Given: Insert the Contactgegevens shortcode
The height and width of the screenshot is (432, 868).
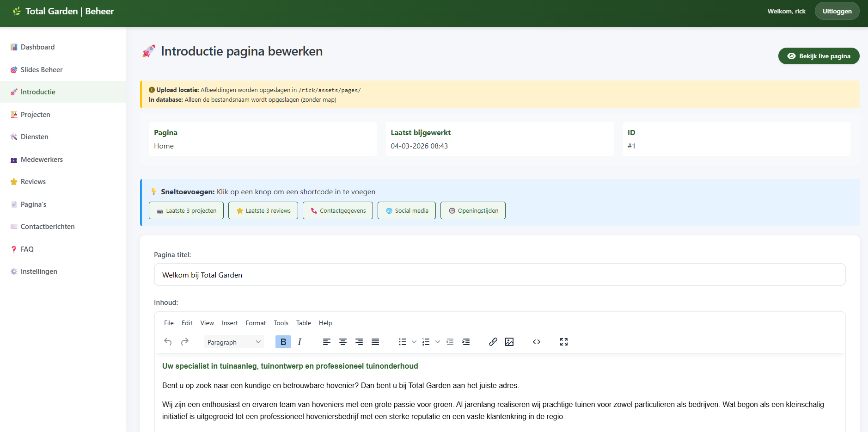Looking at the screenshot, I should [338, 210].
